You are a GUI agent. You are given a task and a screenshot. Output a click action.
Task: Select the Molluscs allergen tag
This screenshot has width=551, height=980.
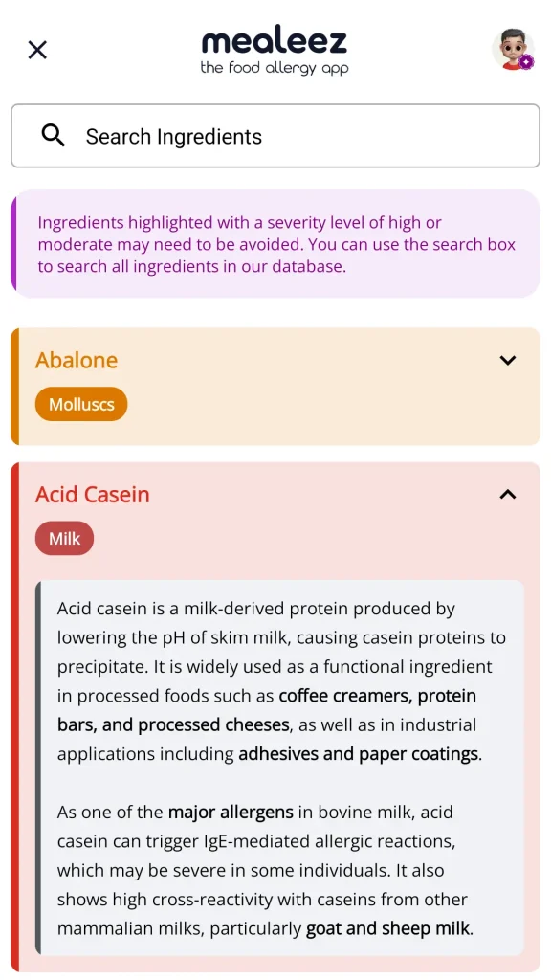point(81,405)
